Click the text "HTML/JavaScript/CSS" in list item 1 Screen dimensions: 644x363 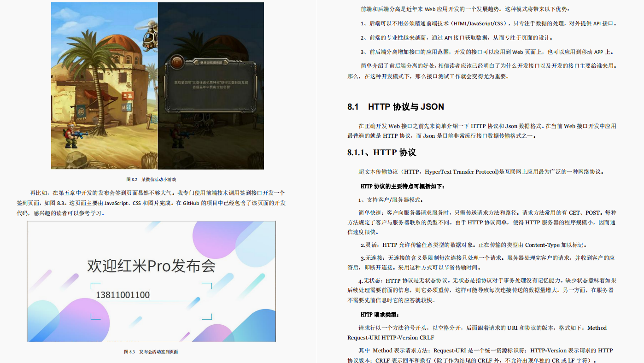(x=479, y=23)
